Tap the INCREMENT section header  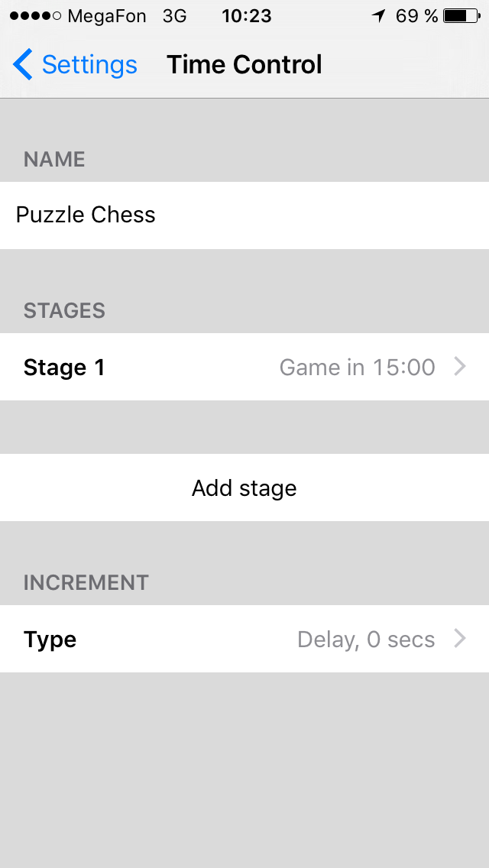[x=86, y=582]
